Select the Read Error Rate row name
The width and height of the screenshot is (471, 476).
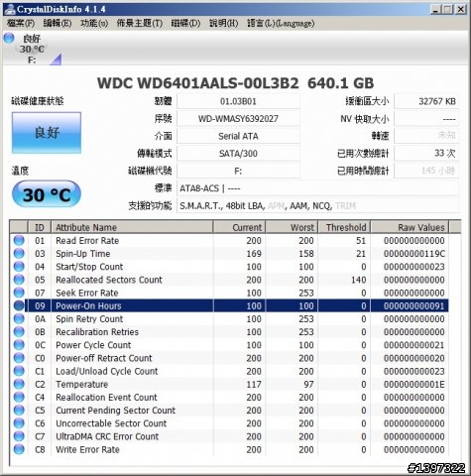click(x=87, y=240)
